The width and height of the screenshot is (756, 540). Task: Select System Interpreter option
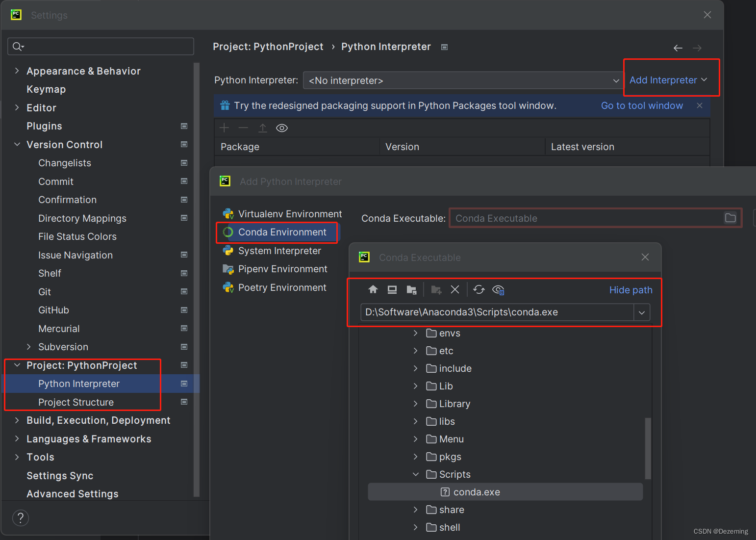click(272, 251)
